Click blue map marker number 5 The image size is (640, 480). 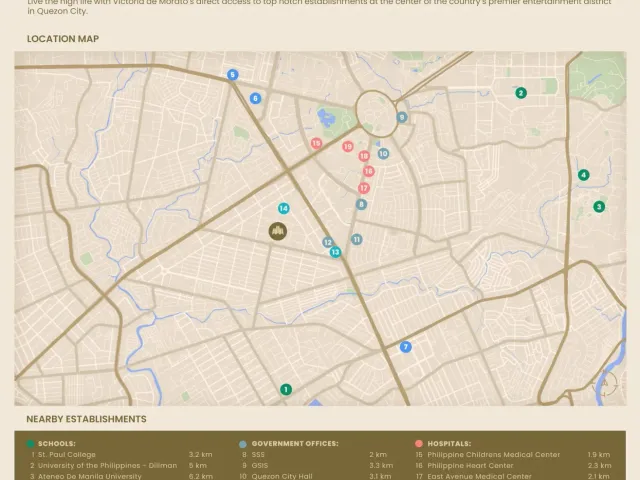click(232, 75)
